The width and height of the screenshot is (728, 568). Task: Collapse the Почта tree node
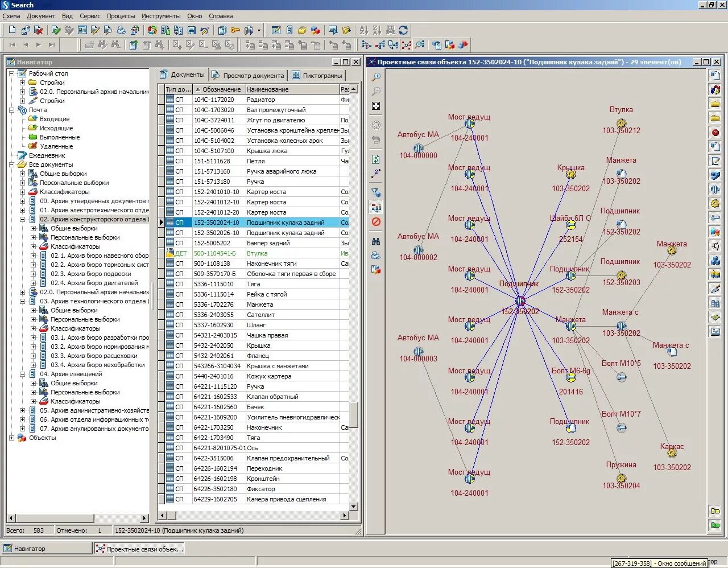click(x=12, y=110)
